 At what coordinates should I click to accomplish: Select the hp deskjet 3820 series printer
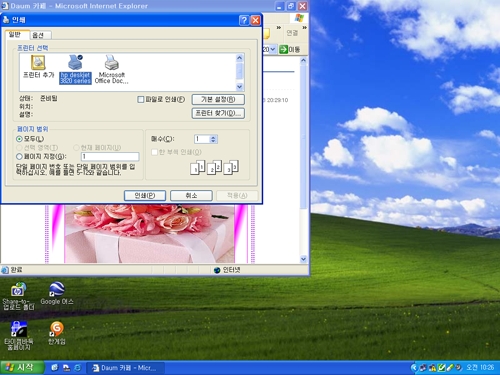(75, 70)
